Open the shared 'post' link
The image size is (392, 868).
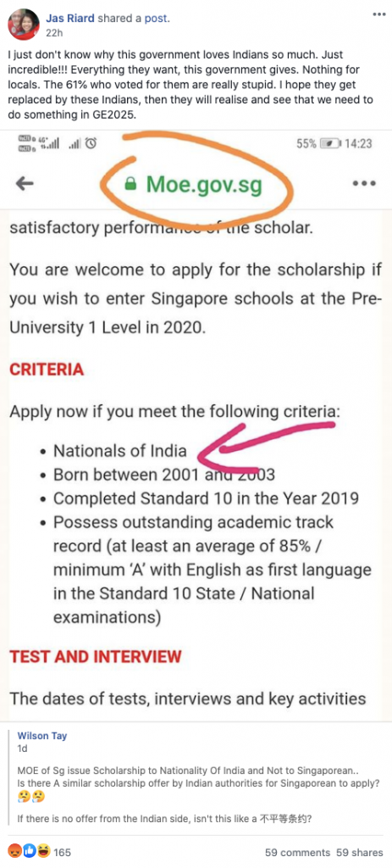[157, 19]
